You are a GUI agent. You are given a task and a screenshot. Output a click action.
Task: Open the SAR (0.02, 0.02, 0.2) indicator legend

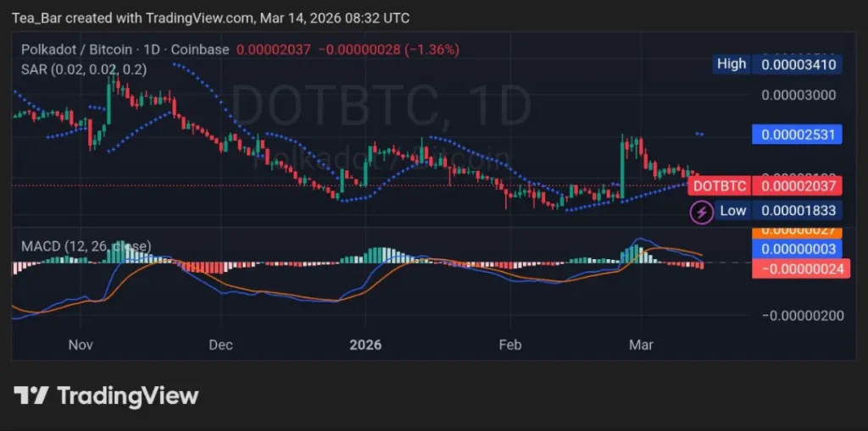83,69
